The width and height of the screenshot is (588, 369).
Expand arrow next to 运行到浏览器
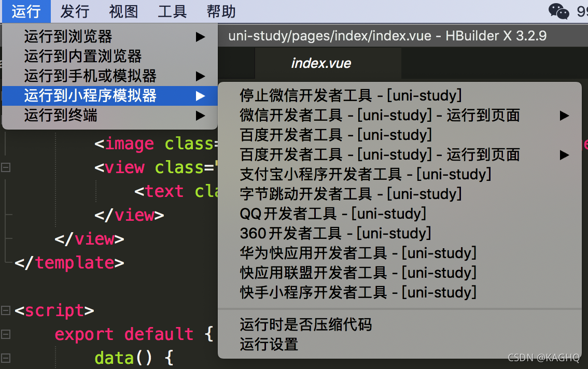[200, 37]
